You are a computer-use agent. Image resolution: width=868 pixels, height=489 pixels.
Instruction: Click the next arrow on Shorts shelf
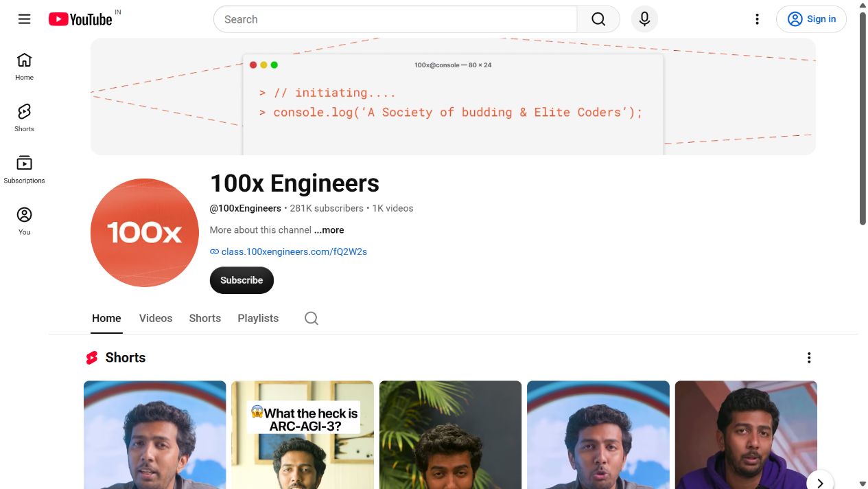pyautogui.click(x=820, y=483)
